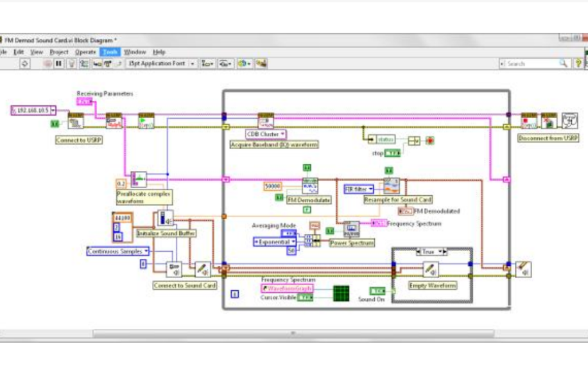Select the status unbundle-by-name node
This screenshot has width=588, height=368.
tap(382, 139)
